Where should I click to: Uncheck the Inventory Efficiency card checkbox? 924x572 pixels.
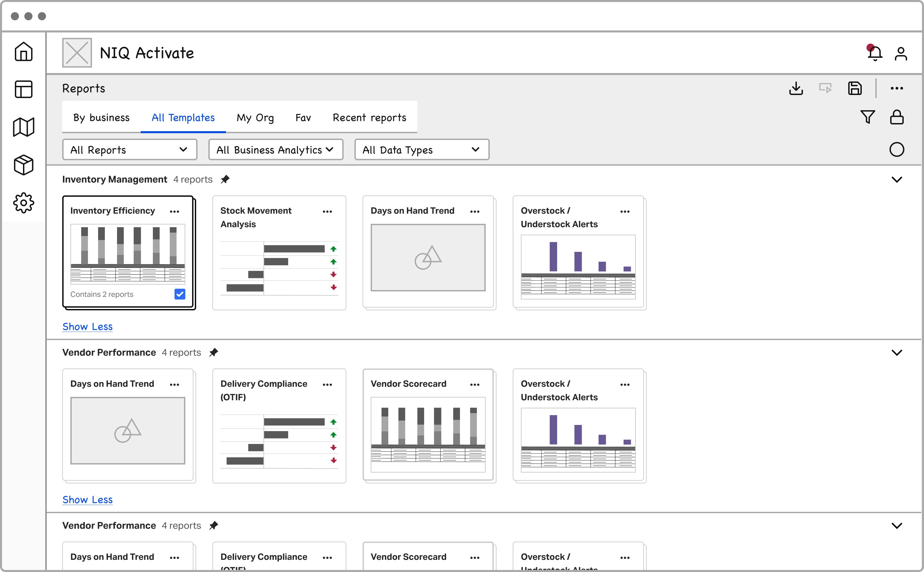point(180,294)
